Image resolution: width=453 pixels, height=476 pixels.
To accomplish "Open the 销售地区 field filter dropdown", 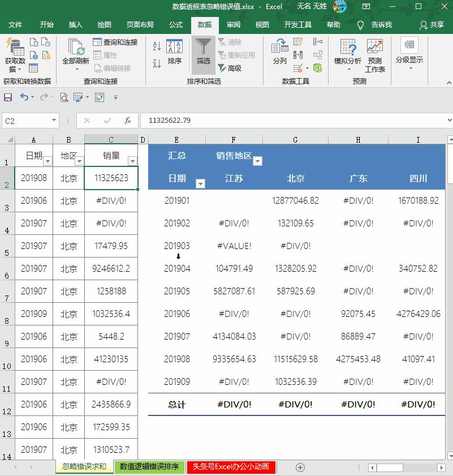I will pyautogui.click(x=257, y=161).
